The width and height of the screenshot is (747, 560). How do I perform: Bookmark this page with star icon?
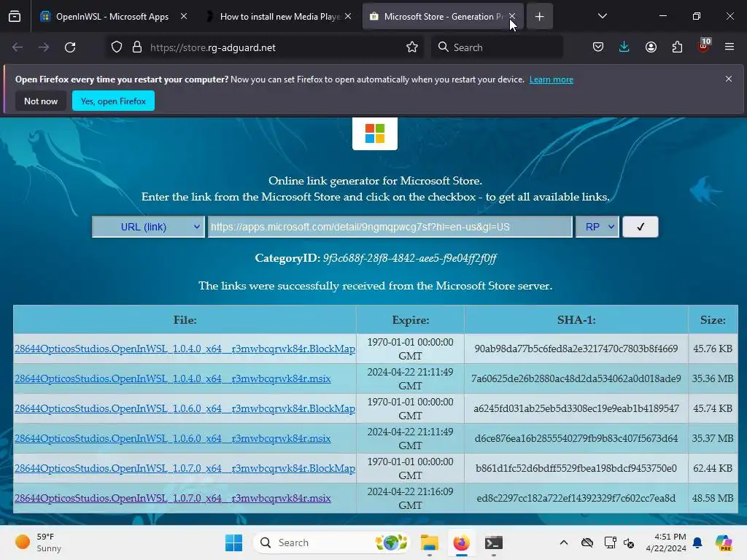point(412,47)
